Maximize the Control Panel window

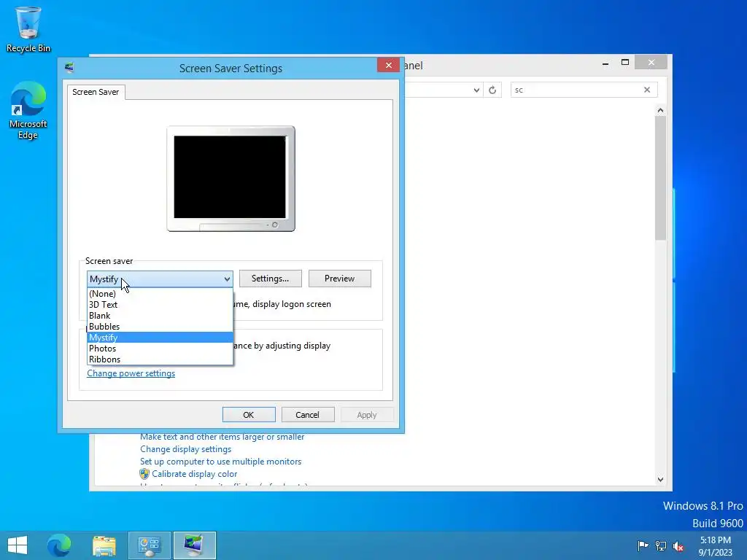[x=625, y=63]
